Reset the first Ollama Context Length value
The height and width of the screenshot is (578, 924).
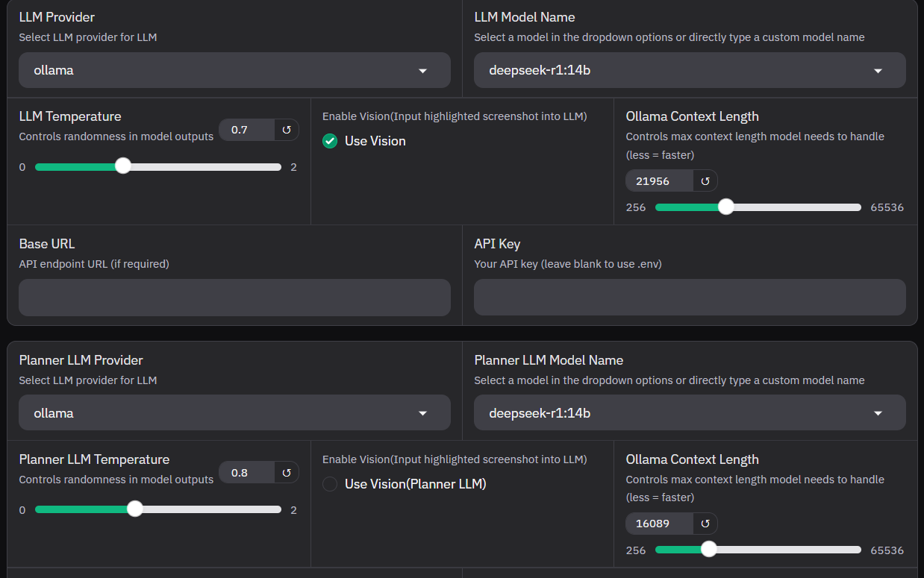[705, 180]
